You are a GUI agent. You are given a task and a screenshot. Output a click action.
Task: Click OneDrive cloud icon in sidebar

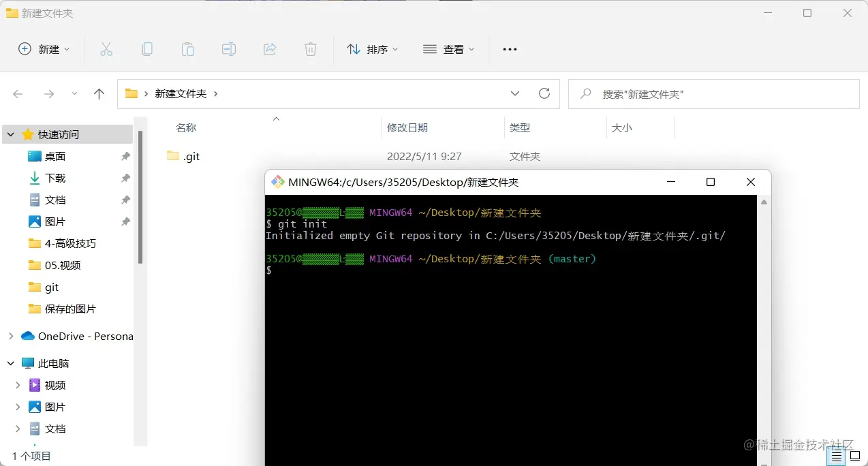(28, 336)
